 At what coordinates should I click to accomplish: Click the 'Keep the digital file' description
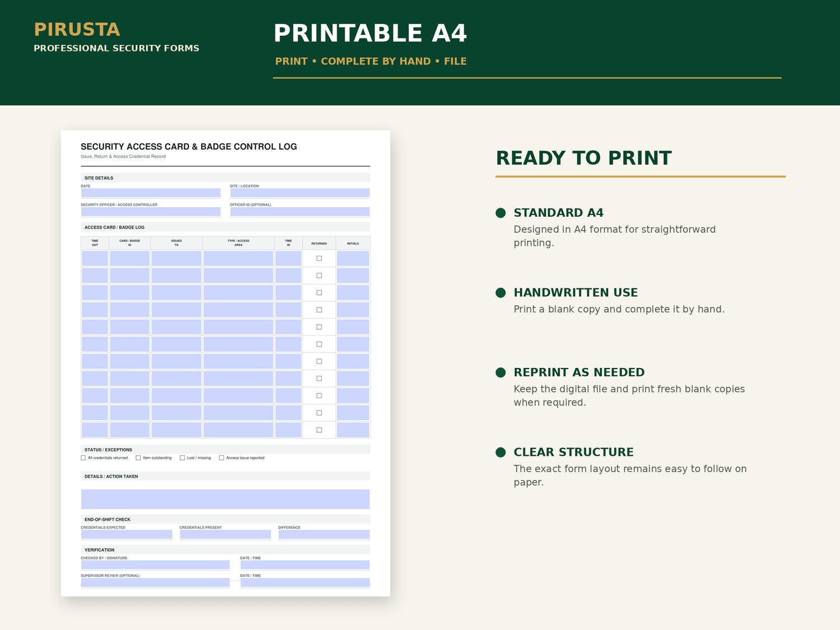(629, 395)
